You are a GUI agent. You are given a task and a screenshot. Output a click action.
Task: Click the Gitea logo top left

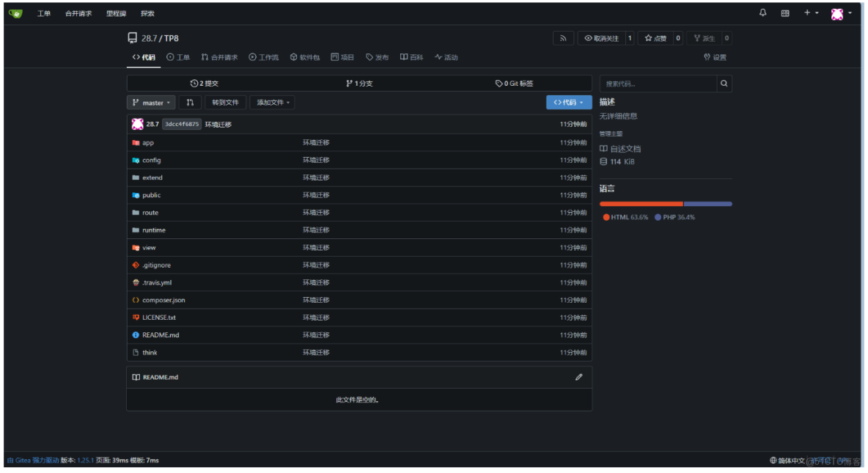(x=15, y=12)
